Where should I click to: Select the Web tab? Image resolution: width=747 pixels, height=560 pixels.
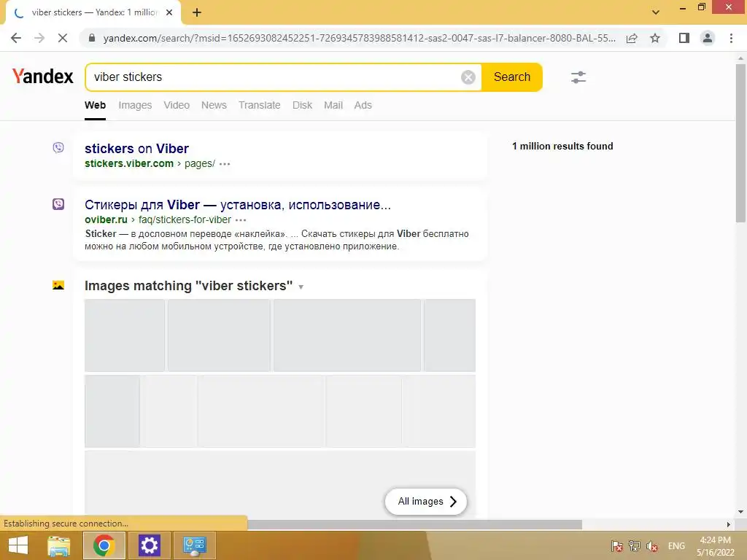tap(96, 105)
